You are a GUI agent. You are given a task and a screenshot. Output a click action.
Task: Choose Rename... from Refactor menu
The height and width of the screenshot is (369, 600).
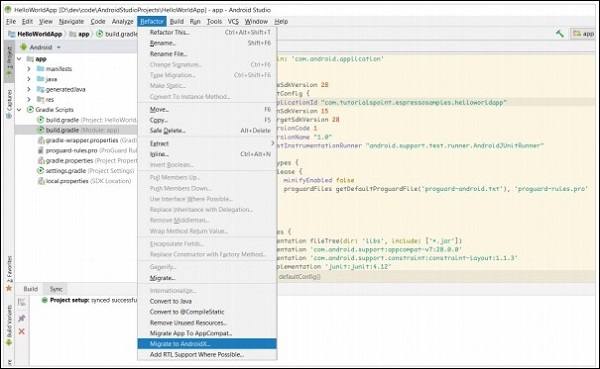207,43
